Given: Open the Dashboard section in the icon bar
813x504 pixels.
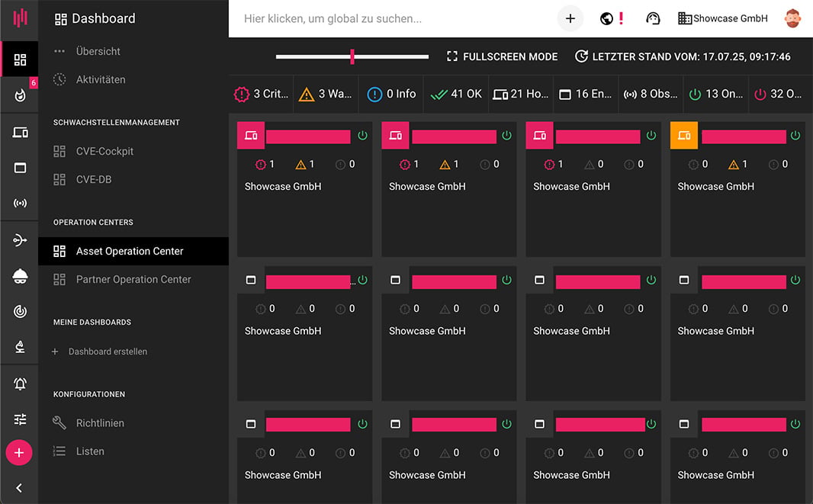Looking at the screenshot, I should coord(20,59).
